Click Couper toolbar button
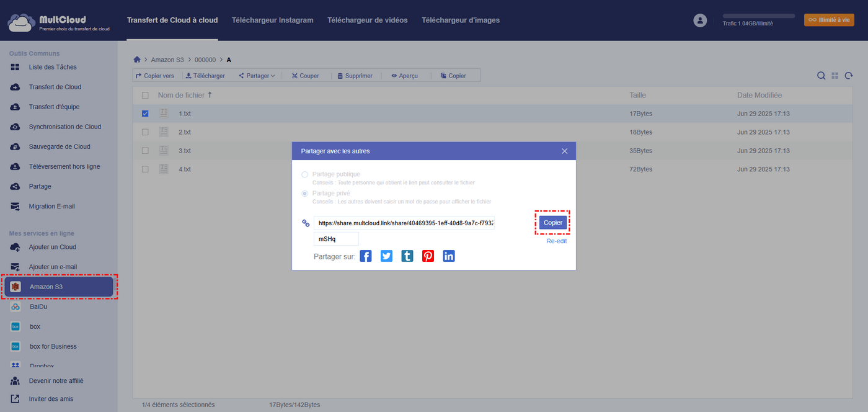 tap(306, 76)
